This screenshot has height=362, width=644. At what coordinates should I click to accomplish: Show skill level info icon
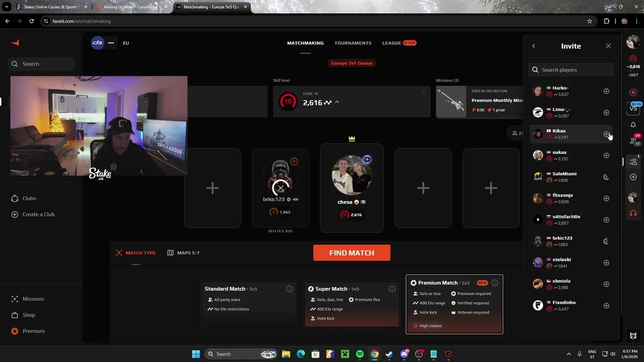click(x=424, y=93)
